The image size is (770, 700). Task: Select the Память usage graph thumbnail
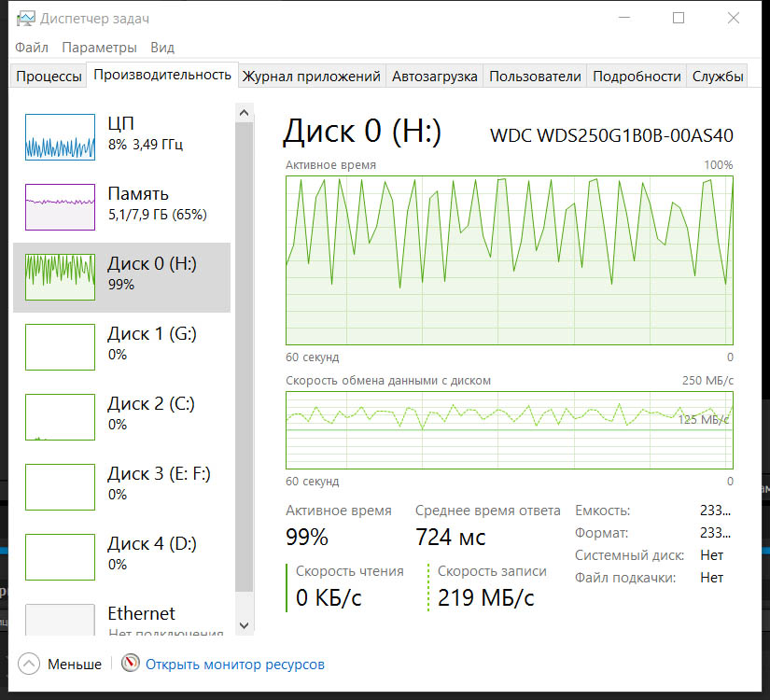tap(60, 205)
